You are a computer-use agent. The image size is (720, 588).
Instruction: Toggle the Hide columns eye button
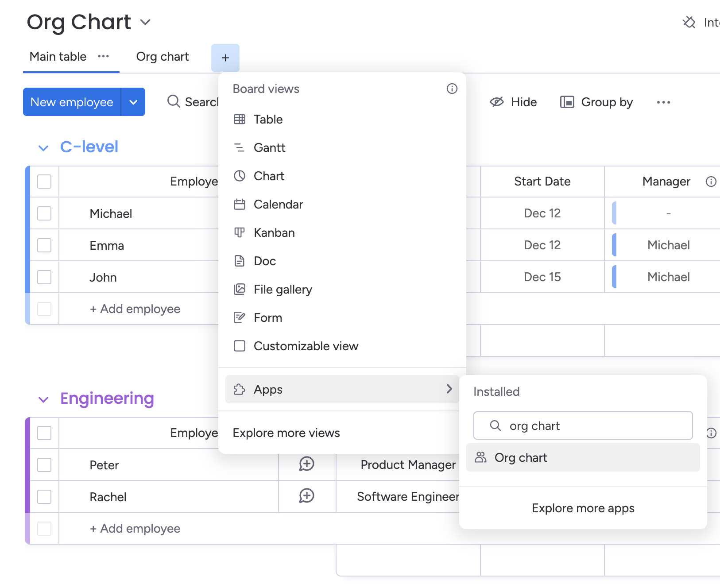coord(513,102)
